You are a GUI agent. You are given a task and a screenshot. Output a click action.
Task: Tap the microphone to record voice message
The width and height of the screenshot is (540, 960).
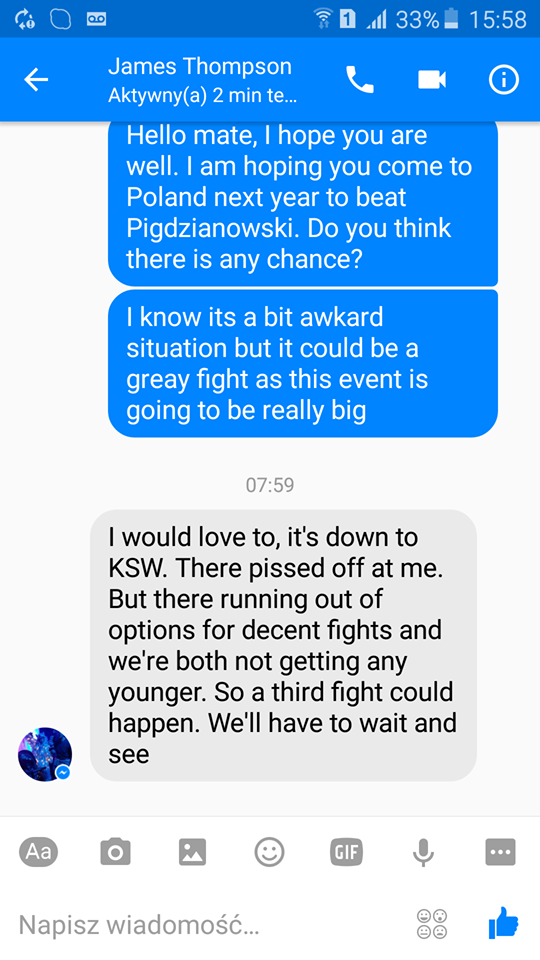coord(423,852)
